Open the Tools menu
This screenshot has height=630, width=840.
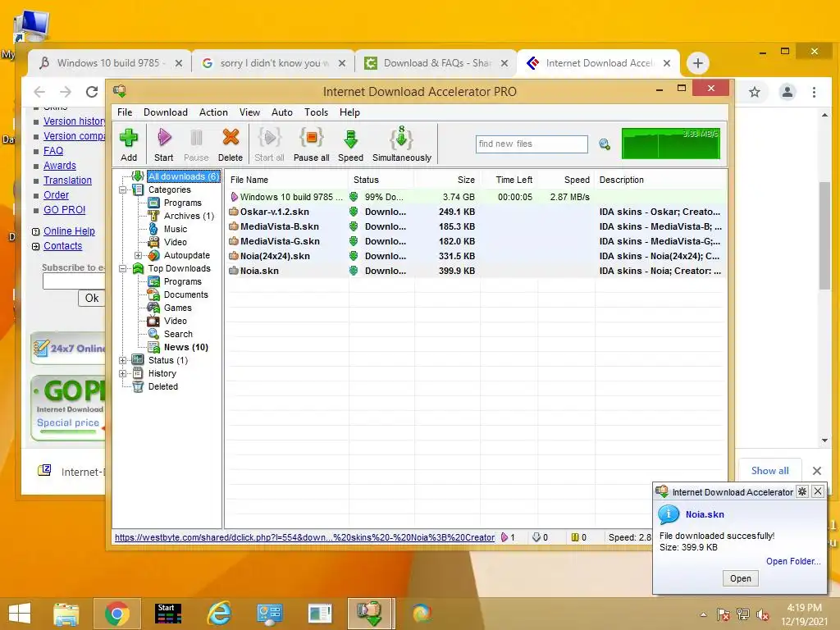click(x=316, y=112)
